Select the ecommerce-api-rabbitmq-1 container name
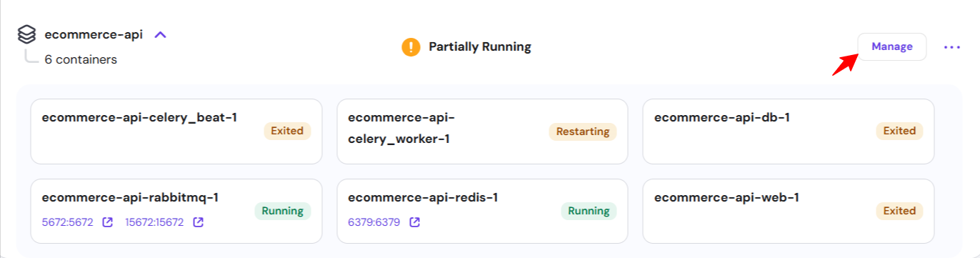 [x=130, y=198]
